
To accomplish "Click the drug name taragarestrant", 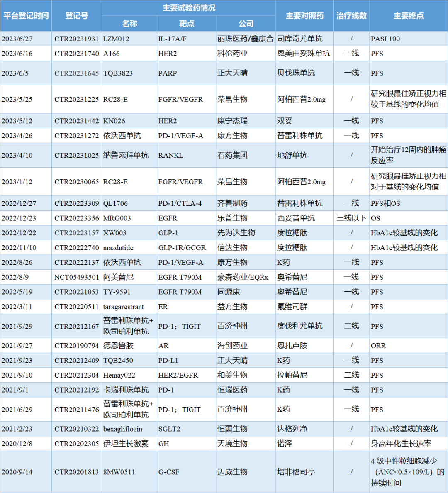I will (123, 307).
